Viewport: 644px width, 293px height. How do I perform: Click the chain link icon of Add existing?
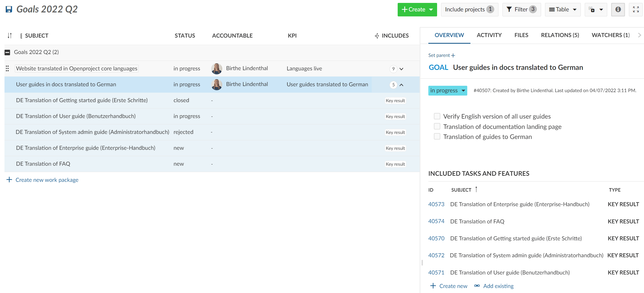click(x=477, y=286)
